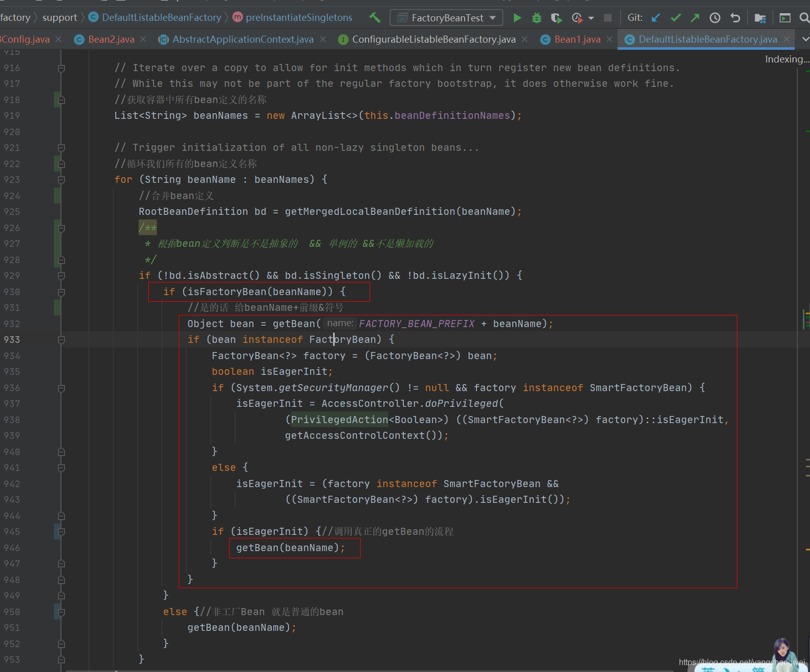This screenshot has height=672, width=810.
Task: Open Git Show History clock icon
Action: coord(715,18)
